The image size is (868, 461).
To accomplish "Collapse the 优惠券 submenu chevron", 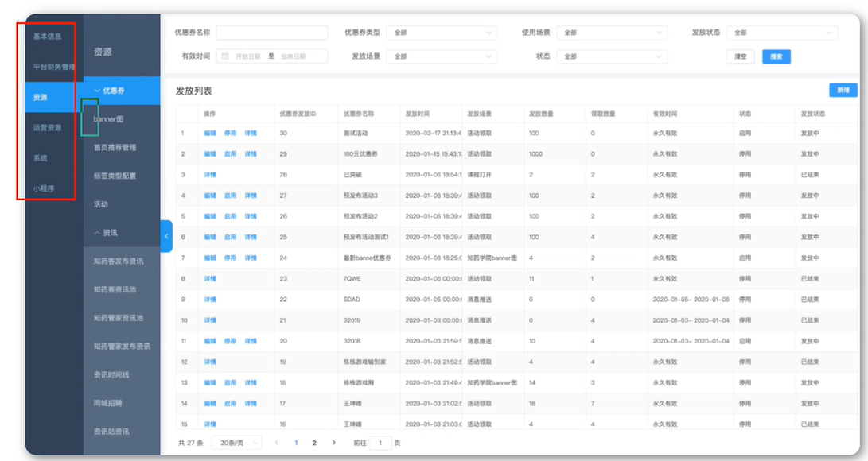I will [x=97, y=91].
